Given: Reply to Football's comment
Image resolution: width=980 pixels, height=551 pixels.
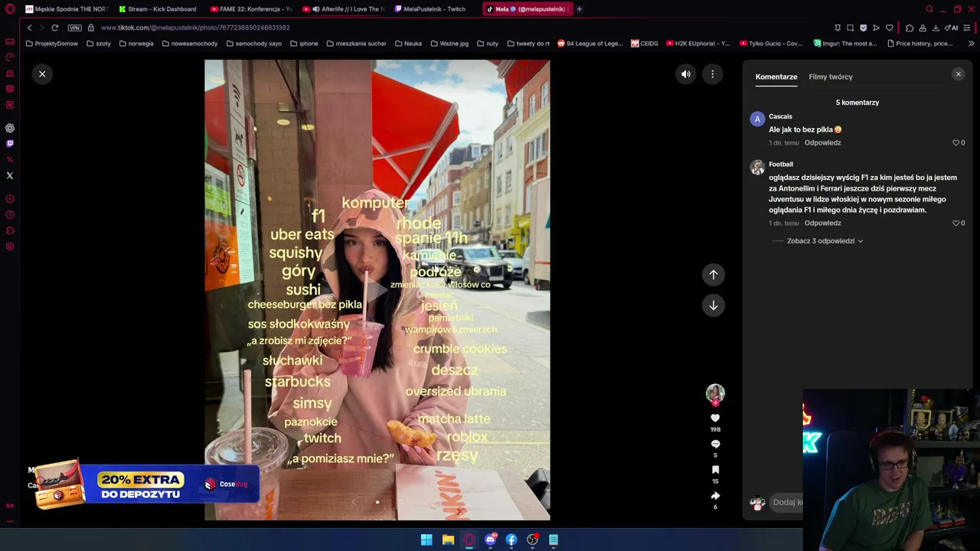Looking at the screenshot, I should 822,223.
